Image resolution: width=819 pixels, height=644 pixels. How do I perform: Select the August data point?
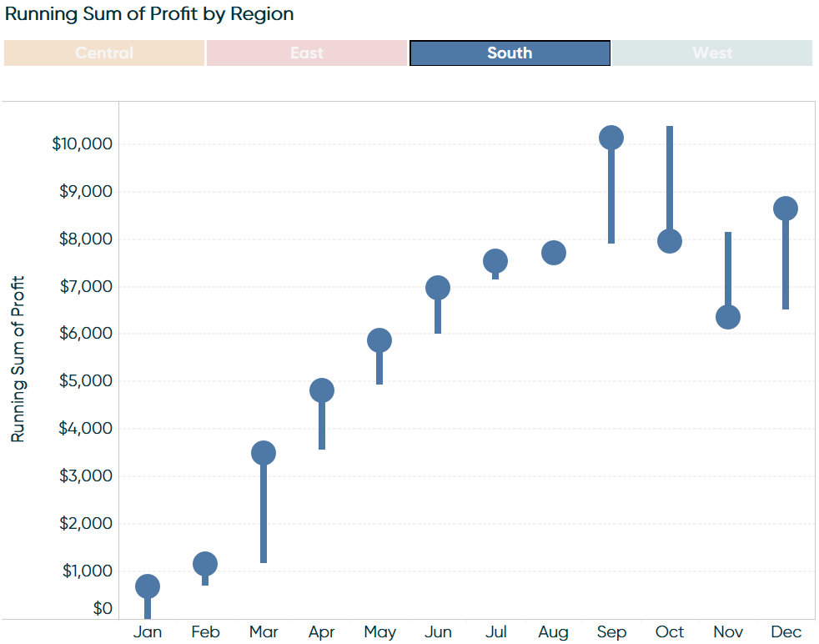pos(554,250)
